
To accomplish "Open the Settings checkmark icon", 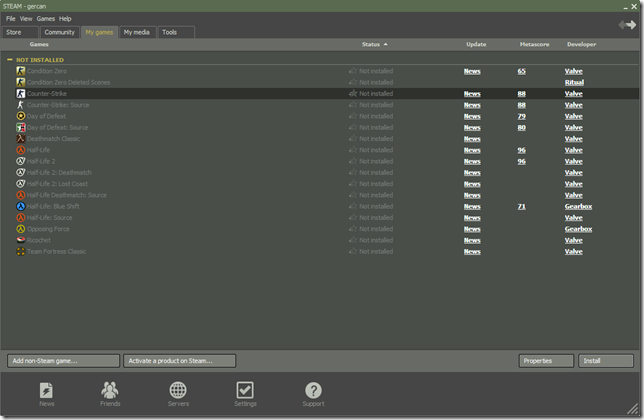I will coord(245,390).
